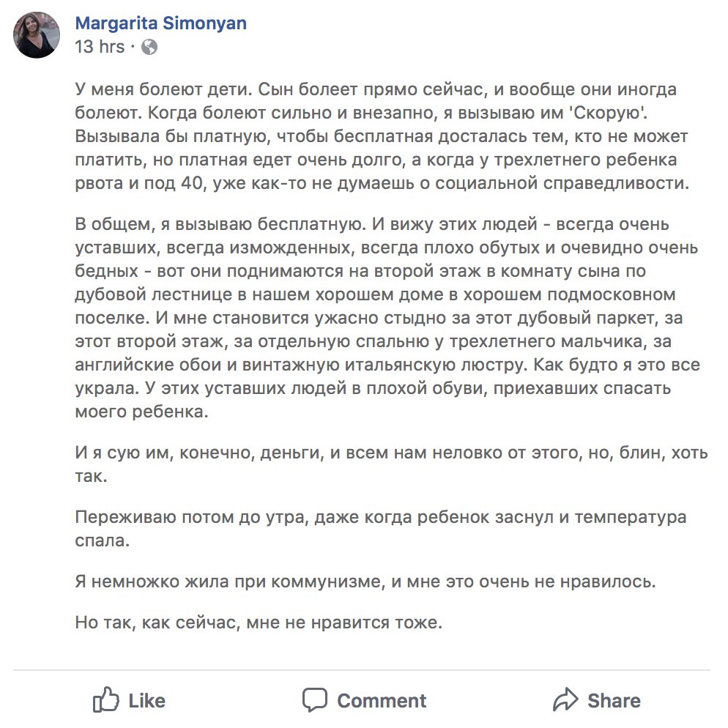This screenshot has width=728, height=728.
Task: Open Margarita Simonyan's profile picture
Action: click(x=37, y=35)
